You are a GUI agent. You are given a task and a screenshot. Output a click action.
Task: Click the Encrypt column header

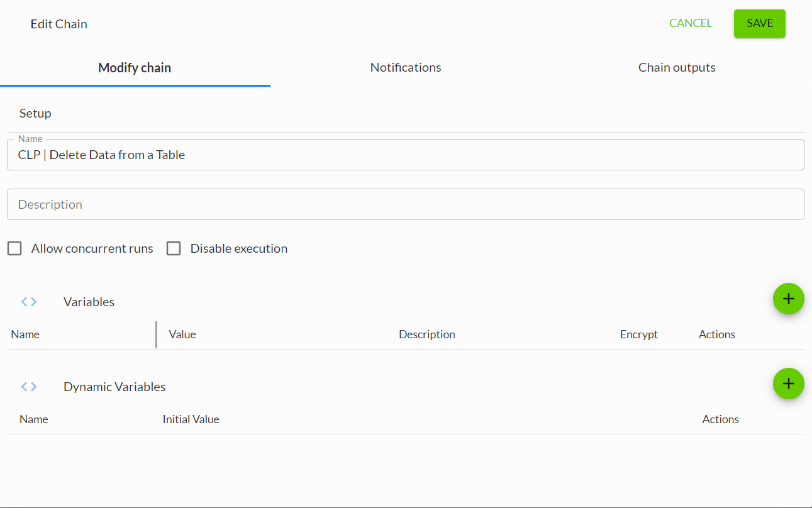(x=638, y=334)
